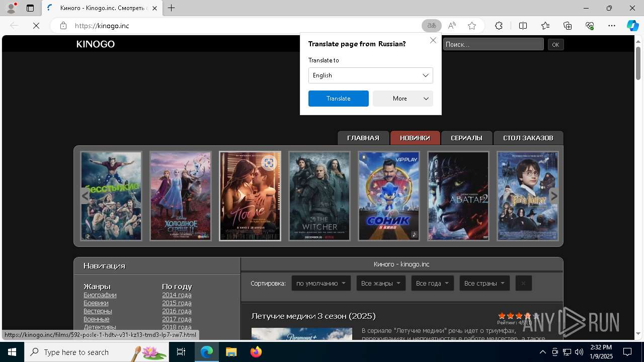Screen dimensions: 644x362
Task: Open the tab actions menu icon
Action: pos(30,8)
